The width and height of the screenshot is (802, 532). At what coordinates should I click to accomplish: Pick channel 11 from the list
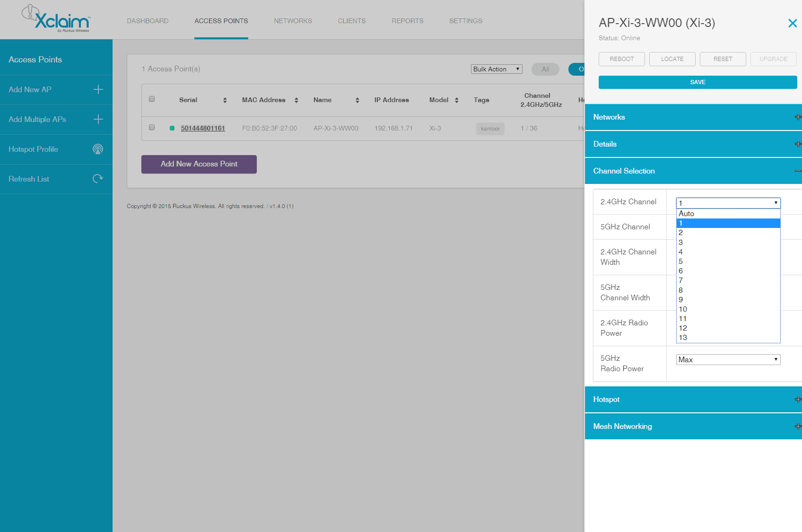pos(728,319)
